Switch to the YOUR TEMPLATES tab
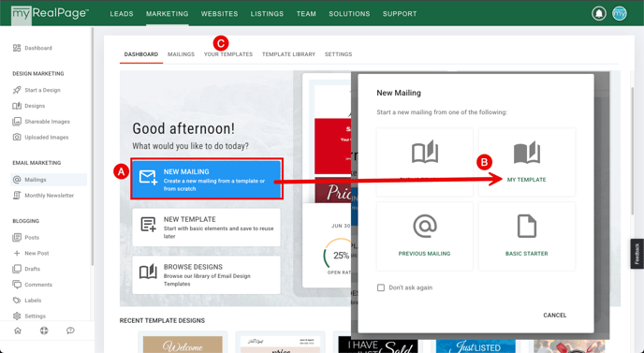Image resolution: width=644 pixels, height=353 pixels. (x=228, y=54)
